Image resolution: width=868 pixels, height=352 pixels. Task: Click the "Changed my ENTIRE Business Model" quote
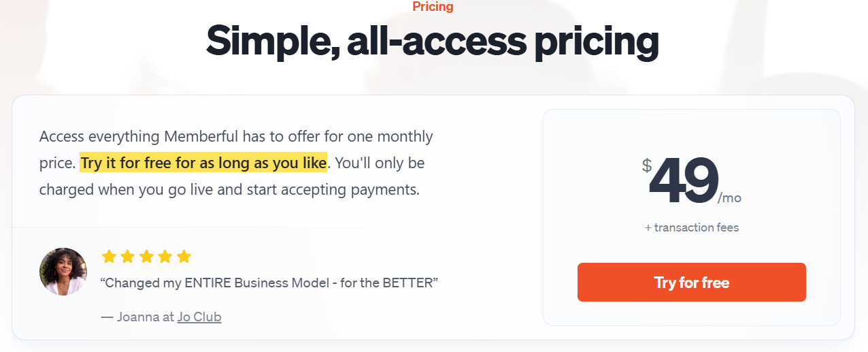pos(269,283)
